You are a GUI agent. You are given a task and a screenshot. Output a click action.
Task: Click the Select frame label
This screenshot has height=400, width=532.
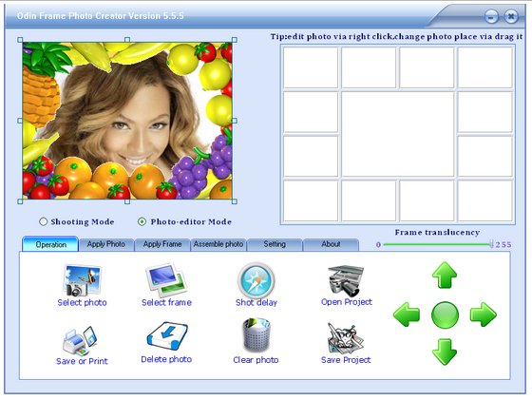166,302
